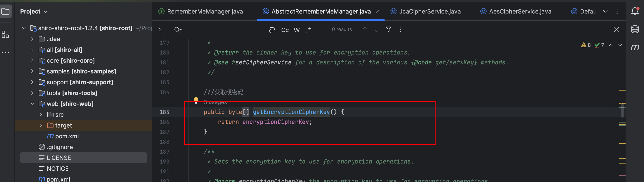This screenshot has width=644, height=182.
Task: Toggle Words option W
Action: click(297, 30)
